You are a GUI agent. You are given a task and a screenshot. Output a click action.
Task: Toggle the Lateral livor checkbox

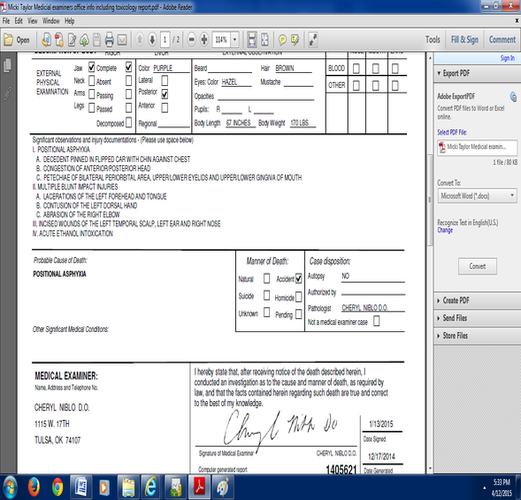click(165, 80)
